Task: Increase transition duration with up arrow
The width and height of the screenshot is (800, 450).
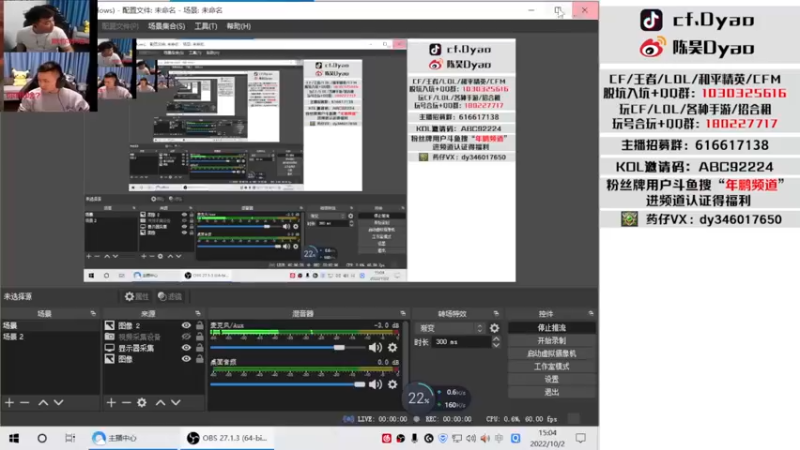Action: (496, 339)
